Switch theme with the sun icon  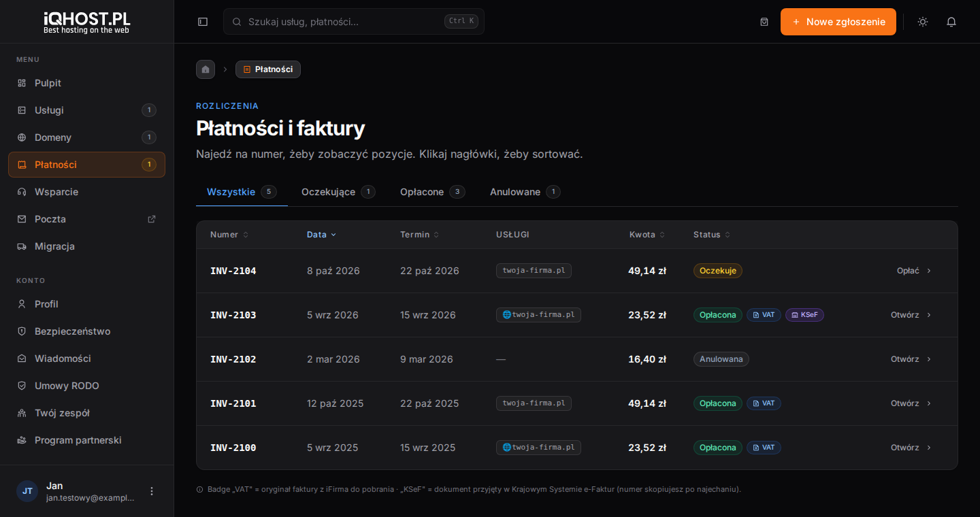pos(923,22)
